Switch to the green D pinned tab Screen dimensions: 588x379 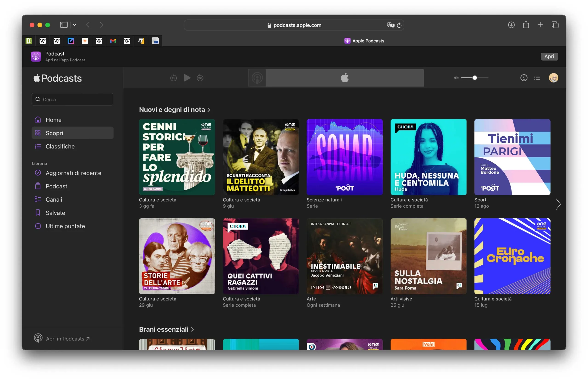point(28,41)
